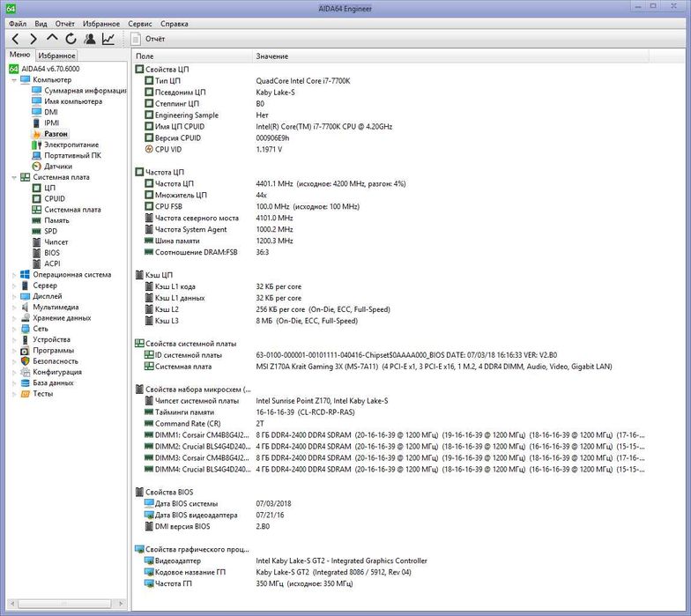Open the CPUID tree item
The image size is (691, 616).
(x=49, y=199)
